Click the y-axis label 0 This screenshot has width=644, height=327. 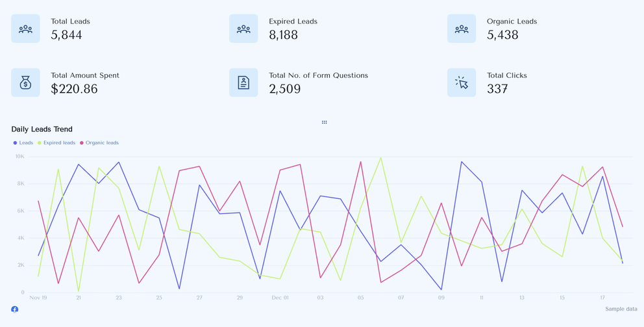tap(23, 293)
